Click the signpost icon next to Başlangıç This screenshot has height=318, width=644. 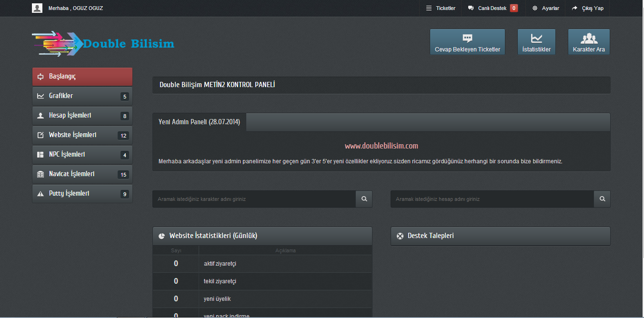pyautogui.click(x=40, y=77)
